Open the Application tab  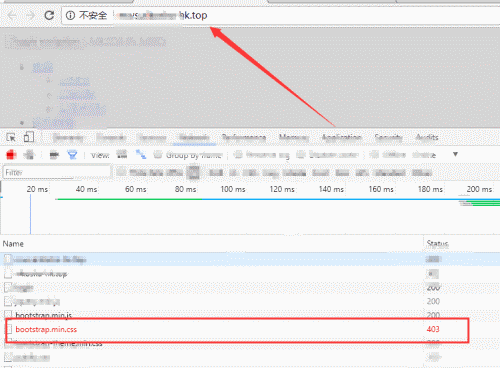pyautogui.click(x=341, y=137)
